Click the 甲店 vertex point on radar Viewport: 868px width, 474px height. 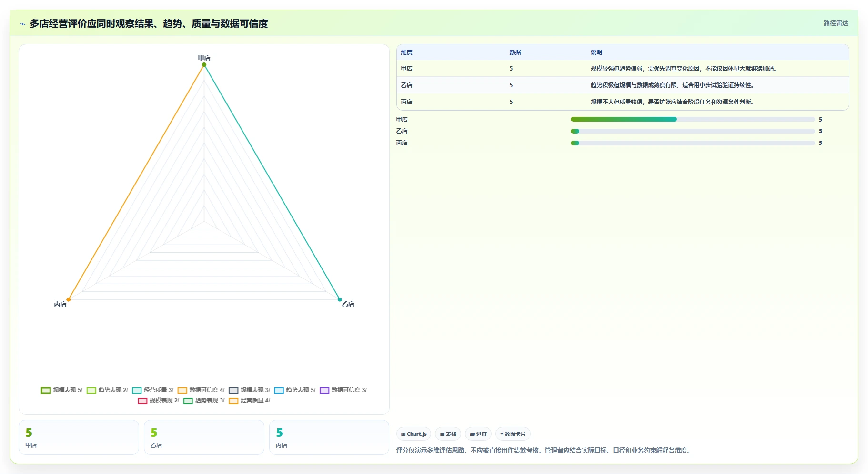tap(204, 65)
